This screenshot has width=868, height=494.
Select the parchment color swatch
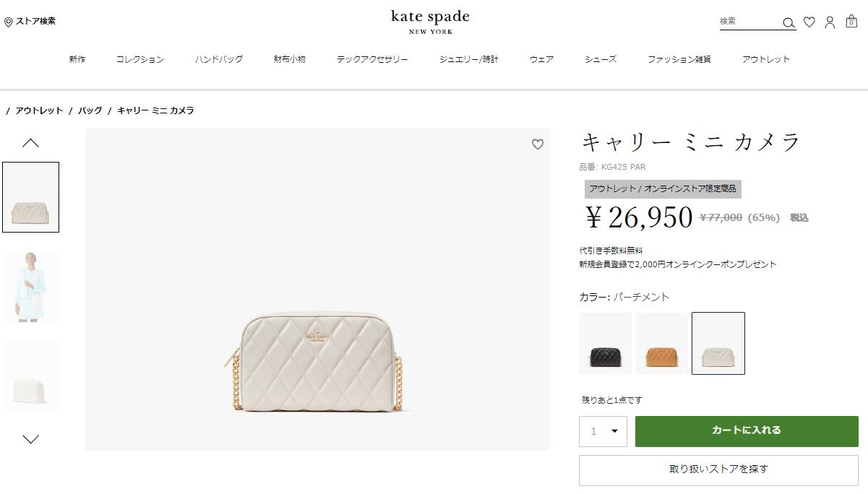point(718,344)
